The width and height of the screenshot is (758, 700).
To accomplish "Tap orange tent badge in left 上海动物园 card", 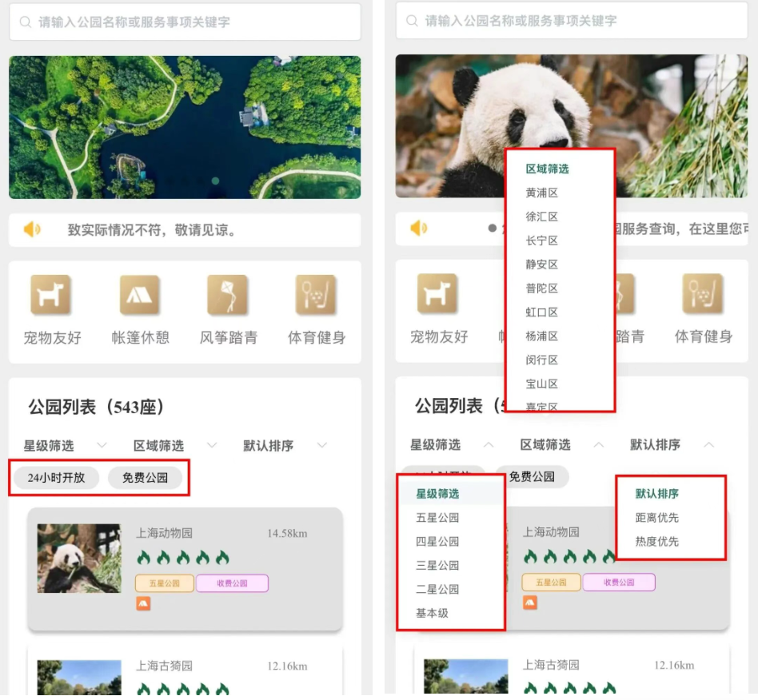I will 142,603.
